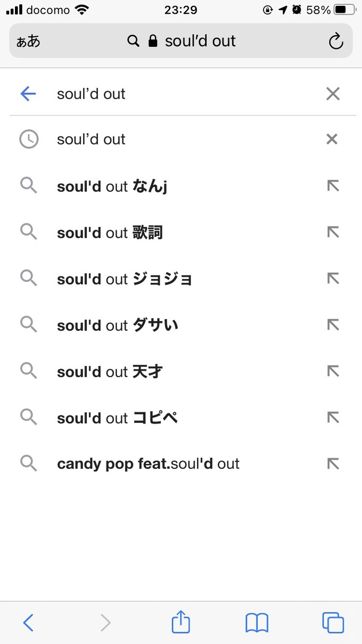Tap the magnifier icon beside soul'd out 歌詞
Screen dimensions: 362x644
tap(29, 232)
